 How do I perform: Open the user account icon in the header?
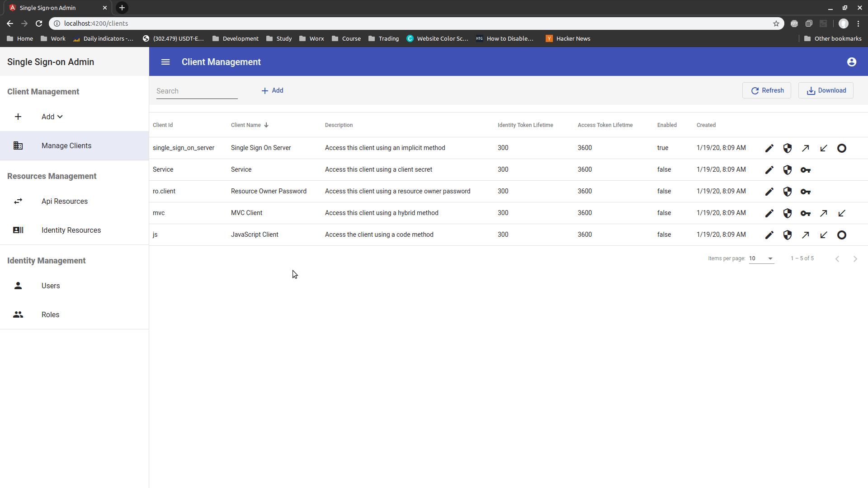pyautogui.click(x=851, y=62)
